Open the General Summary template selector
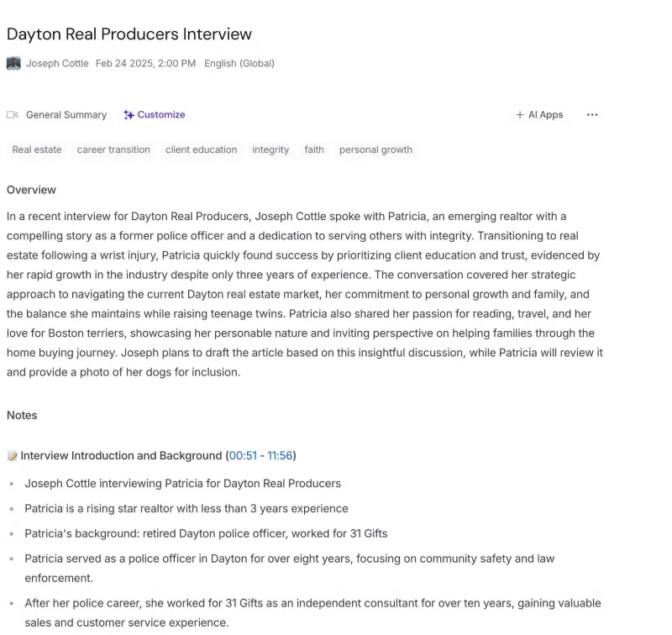 [66, 115]
